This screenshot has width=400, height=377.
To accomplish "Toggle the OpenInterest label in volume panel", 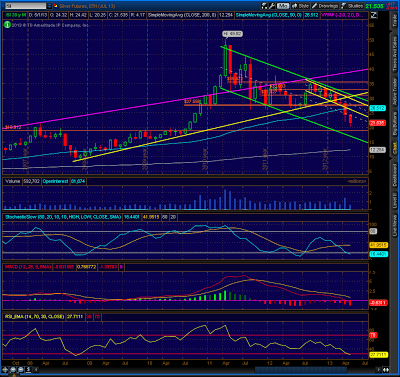I will tap(55, 181).
